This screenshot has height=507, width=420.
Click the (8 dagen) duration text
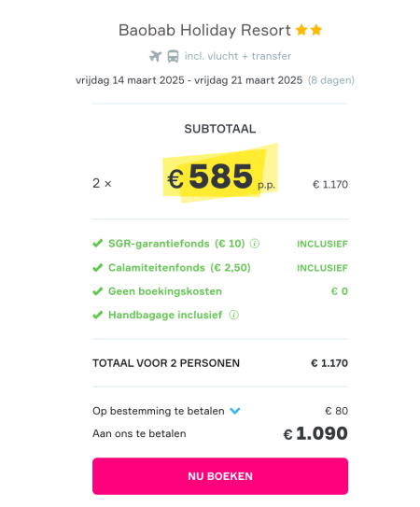coord(331,80)
